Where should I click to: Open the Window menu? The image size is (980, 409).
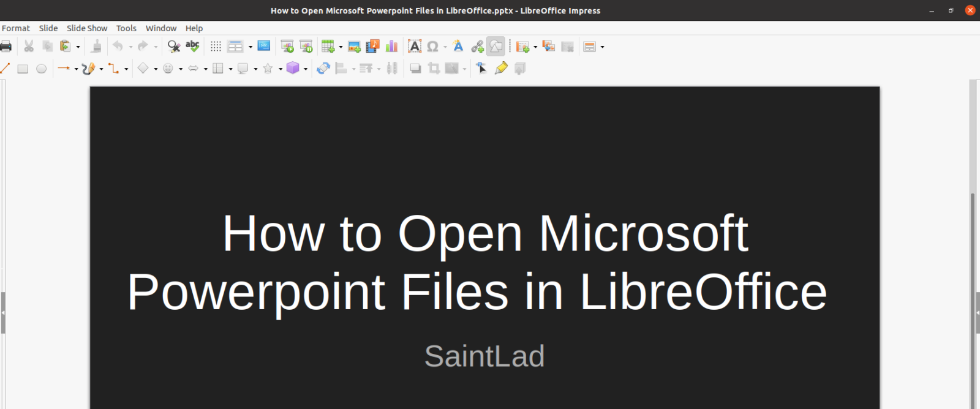[161, 28]
